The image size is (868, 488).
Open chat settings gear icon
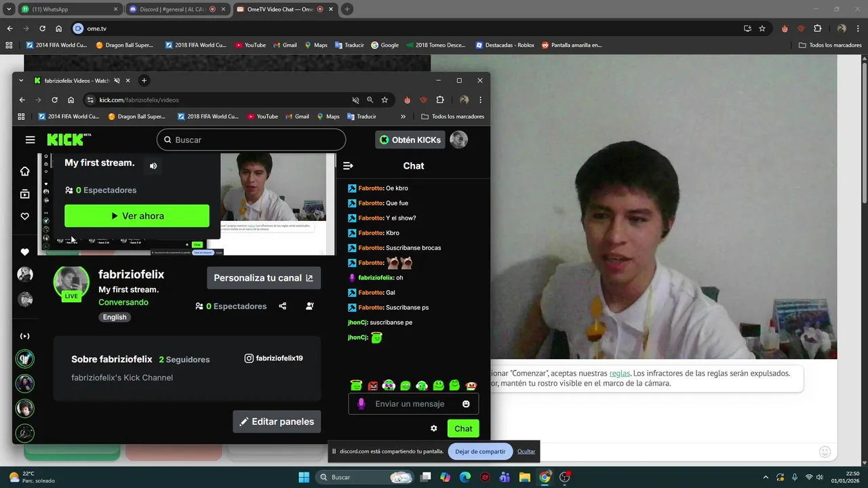click(x=434, y=428)
